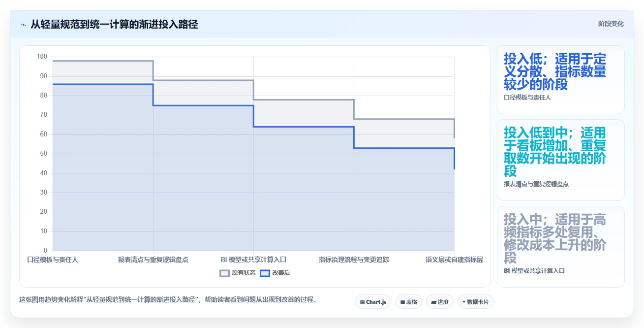Click the 表格 tag icon
This screenshot has width=644, height=328.
(402, 302)
